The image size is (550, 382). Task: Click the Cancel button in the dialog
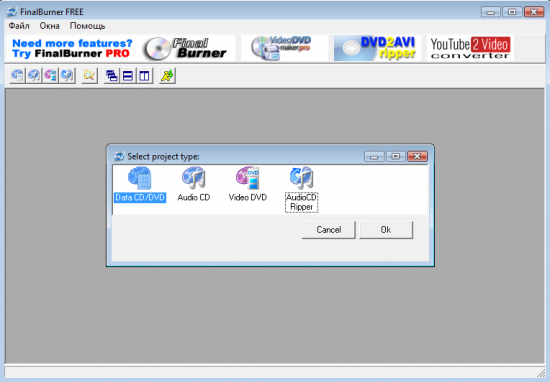coord(328,230)
